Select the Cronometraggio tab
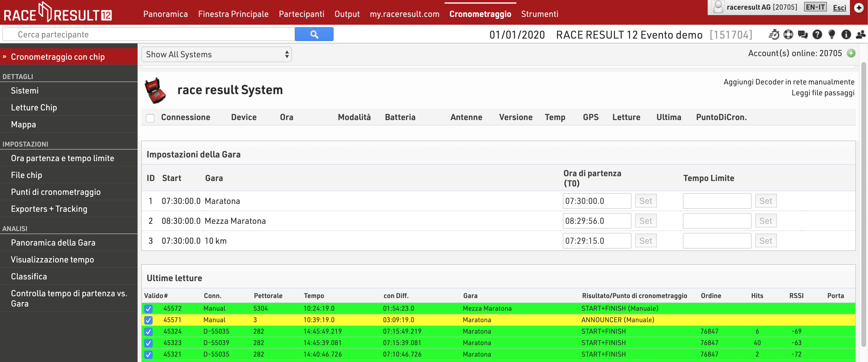 (x=480, y=14)
